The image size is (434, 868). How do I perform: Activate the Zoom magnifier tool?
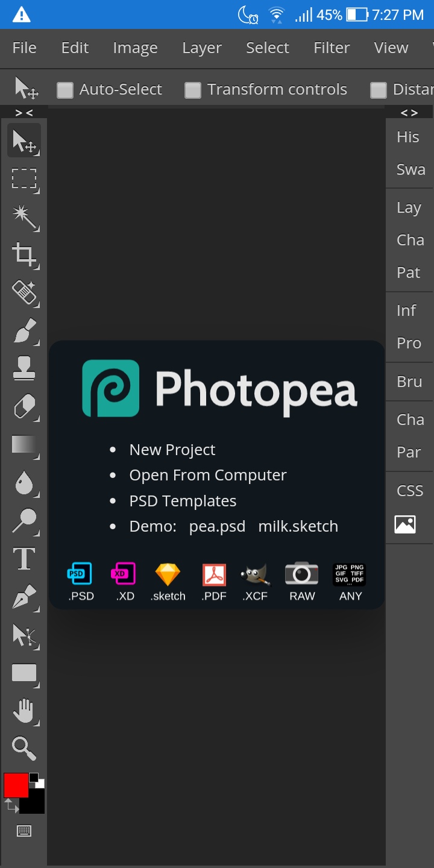point(24,748)
